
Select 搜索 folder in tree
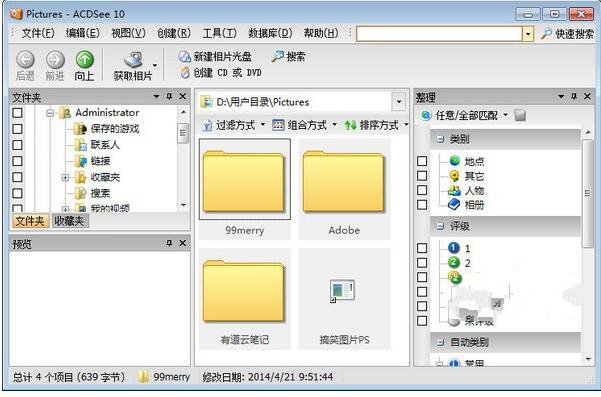100,193
